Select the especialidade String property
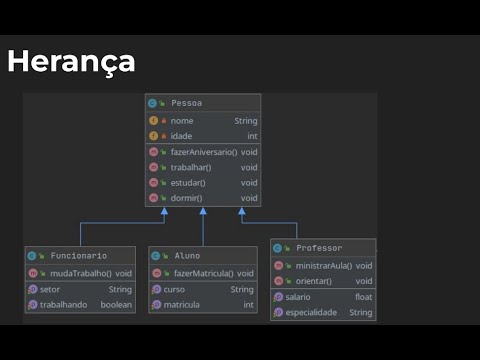Image resolution: width=480 pixels, height=360 pixels. pos(323,312)
